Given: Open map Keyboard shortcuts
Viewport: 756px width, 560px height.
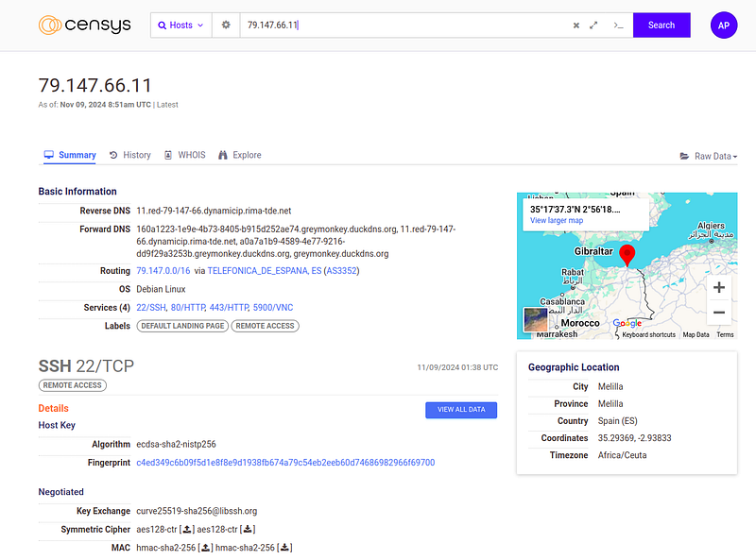Looking at the screenshot, I should tap(648, 335).
